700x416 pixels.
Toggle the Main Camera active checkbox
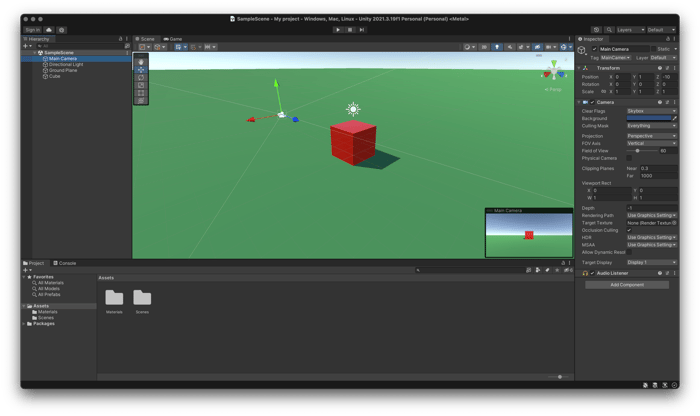click(x=594, y=49)
